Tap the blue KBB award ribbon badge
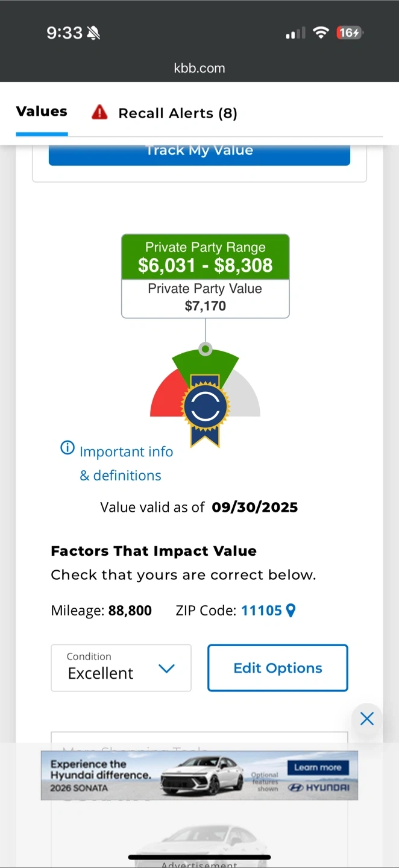Viewport: 399px width, 868px height. pos(206,408)
